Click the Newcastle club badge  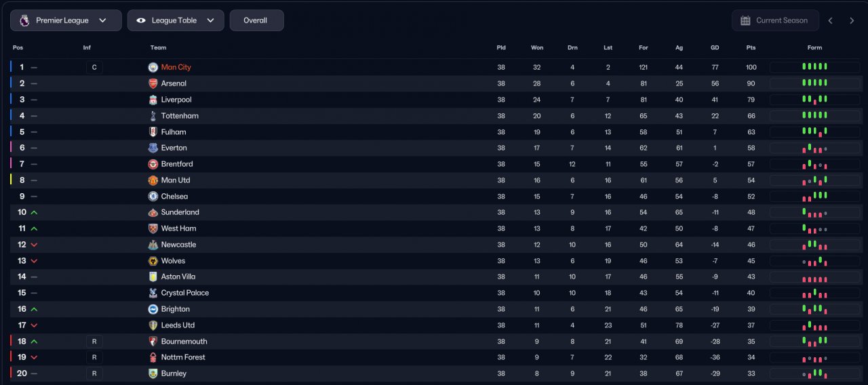click(x=153, y=245)
